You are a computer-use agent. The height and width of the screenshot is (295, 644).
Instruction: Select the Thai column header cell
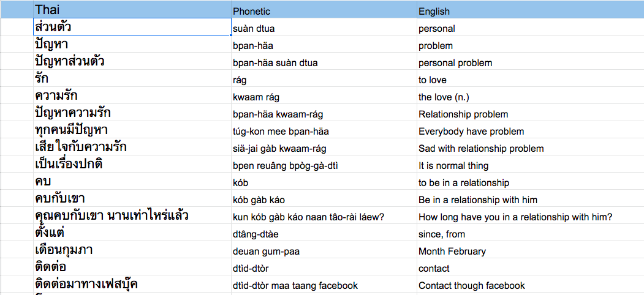[x=131, y=9]
